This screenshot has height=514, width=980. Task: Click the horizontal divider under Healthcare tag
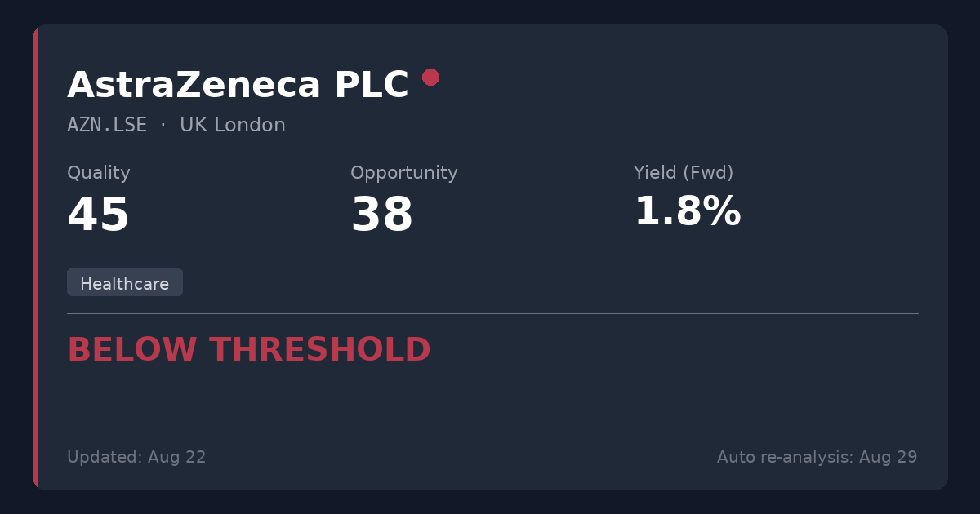tap(492, 313)
